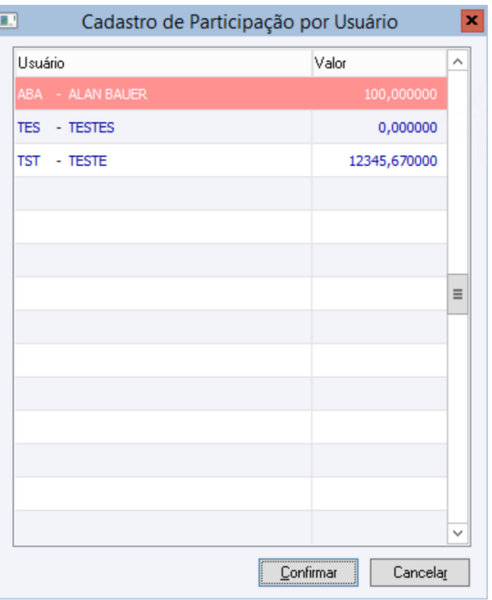The height and width of the screenshot is (600, 492).
Task: Click the scroll up arrow
Action: pos(458,62)
